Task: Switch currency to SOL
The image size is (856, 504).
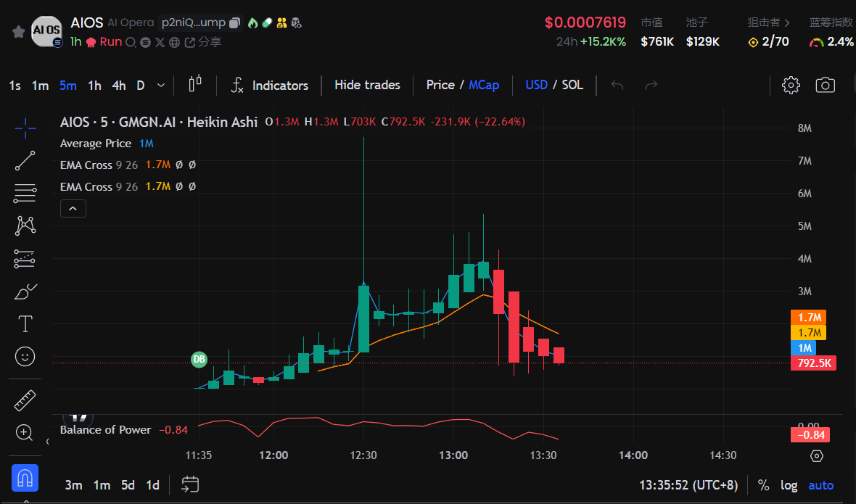Action: (x=572, y=85)
